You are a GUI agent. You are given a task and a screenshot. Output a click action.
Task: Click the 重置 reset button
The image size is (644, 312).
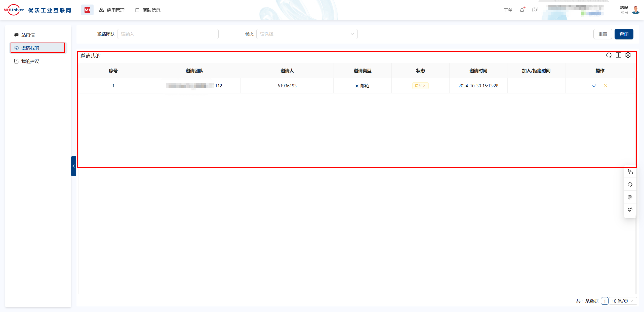coord(602,34)
